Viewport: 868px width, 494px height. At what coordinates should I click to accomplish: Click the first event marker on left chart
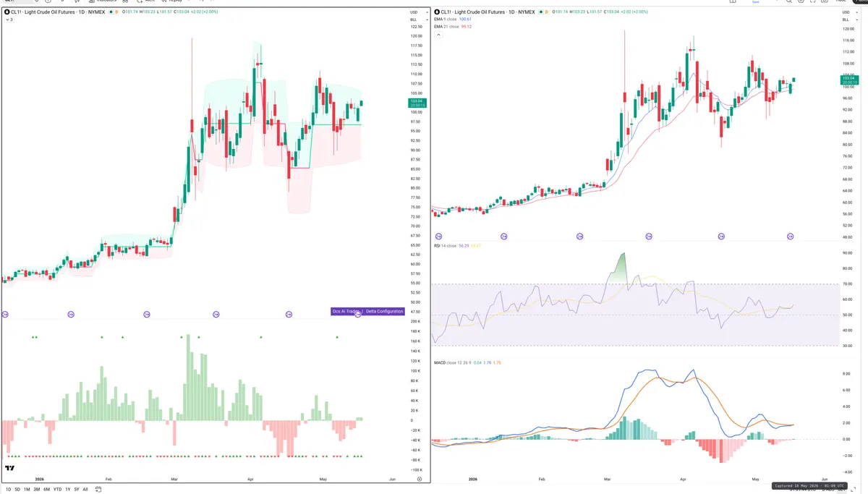(x=5, y=314)
